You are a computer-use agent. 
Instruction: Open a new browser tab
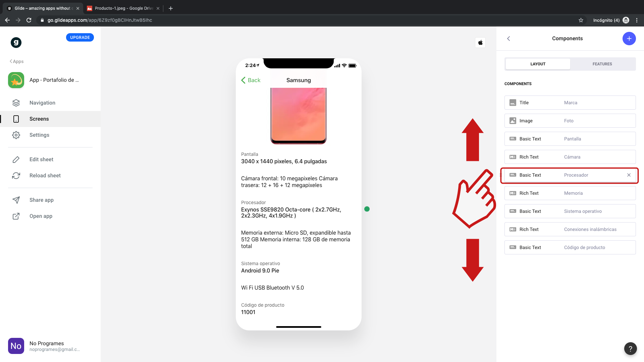tap(171, 8)
